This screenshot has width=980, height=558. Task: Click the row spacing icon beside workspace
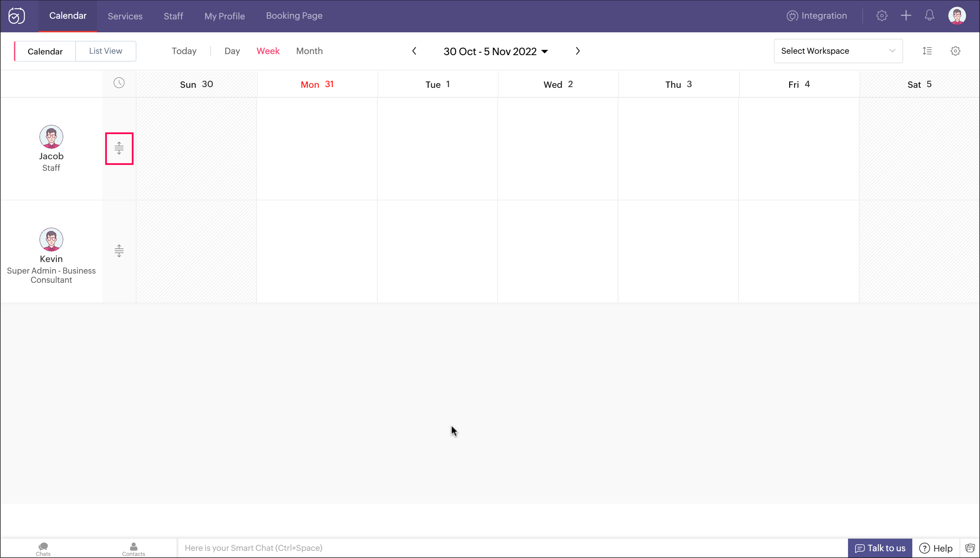click(927, 51)
